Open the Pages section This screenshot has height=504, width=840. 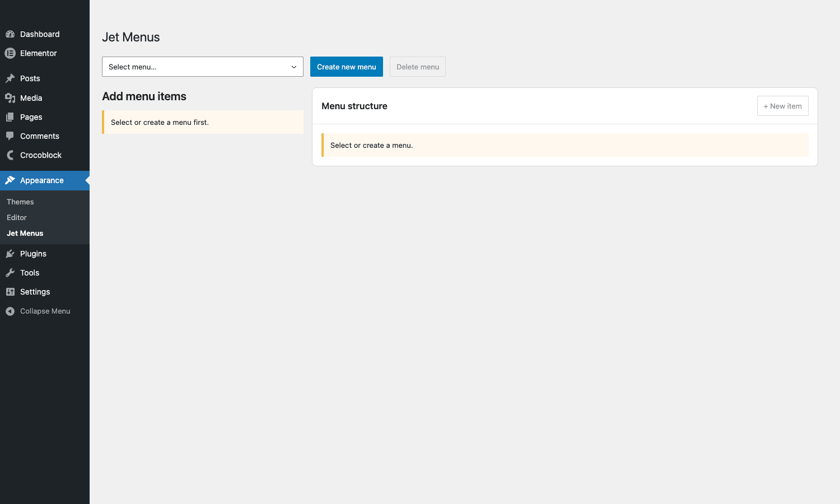click(x=45, y=117)
